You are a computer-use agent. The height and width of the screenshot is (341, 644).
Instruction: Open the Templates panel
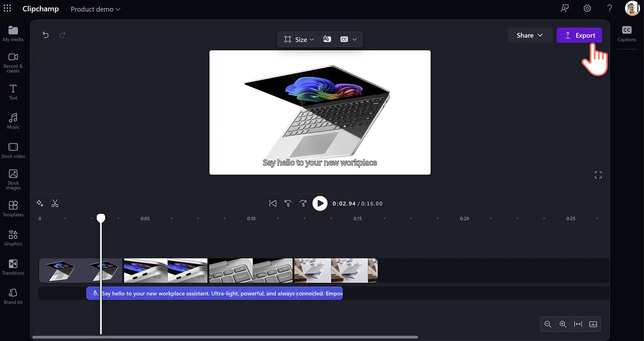tap(13, 209)
